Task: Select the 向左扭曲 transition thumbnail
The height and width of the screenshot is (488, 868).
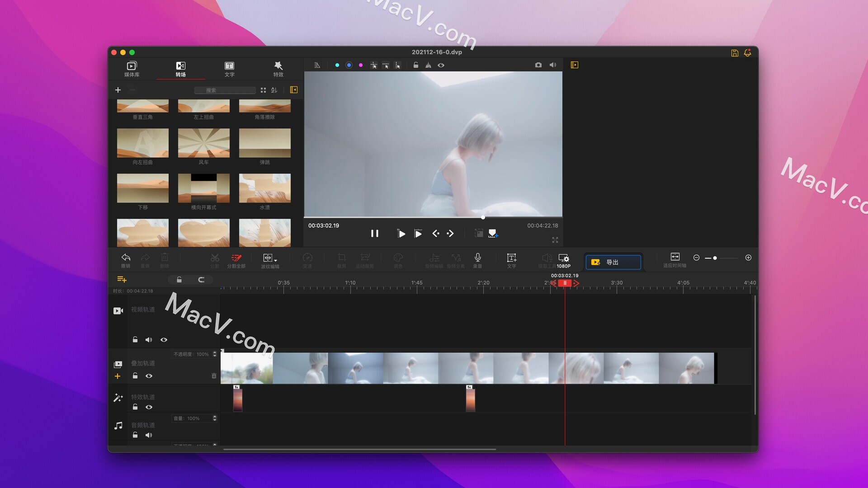Action: tap(142, 143)
